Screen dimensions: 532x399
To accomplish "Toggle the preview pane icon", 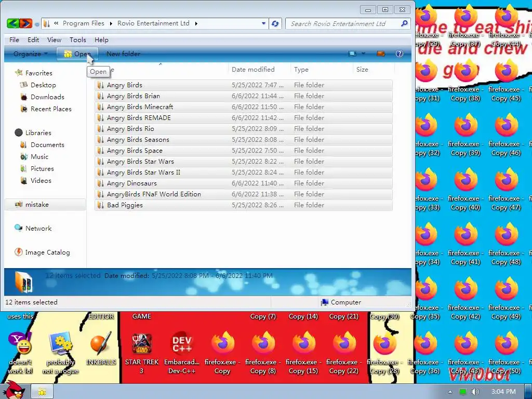I will tap(381, 54).
